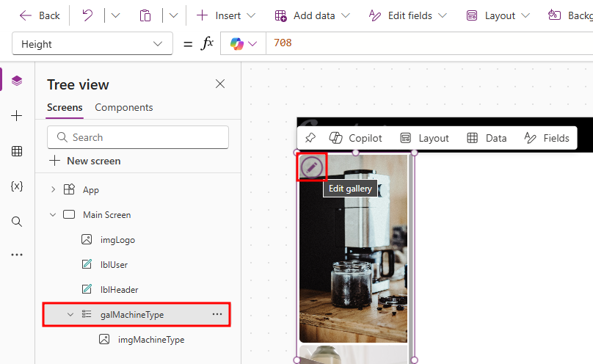
Task: Click the pin icon on floating toolbar
Action: tap(310, 138)
